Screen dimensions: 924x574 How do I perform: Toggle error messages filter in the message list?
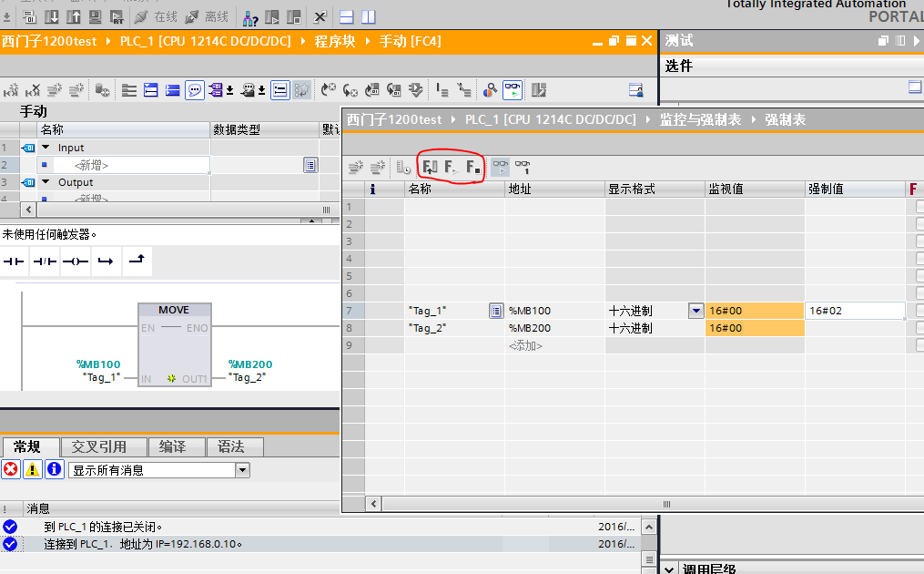pos(11,469)
